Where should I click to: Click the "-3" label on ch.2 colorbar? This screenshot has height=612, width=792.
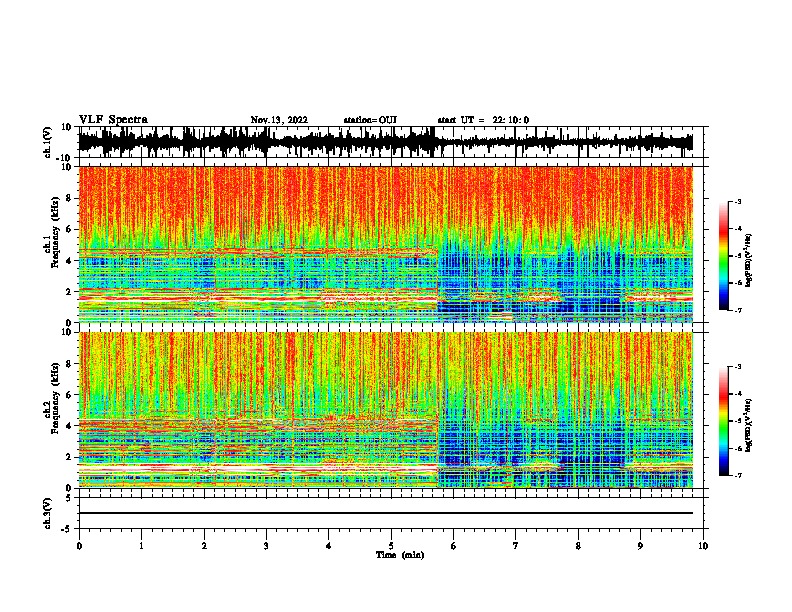[x=737, y=367]
